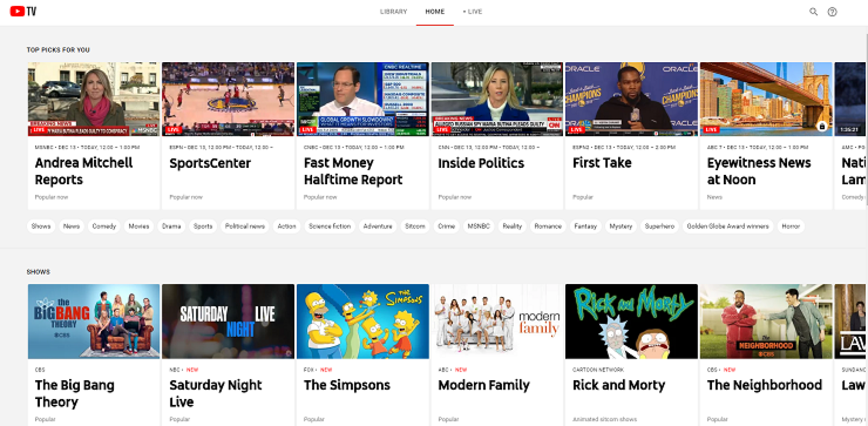This screenshot has height=426, width=868.
Task: Click The Neighborhood title text
Action: [764, 385]
